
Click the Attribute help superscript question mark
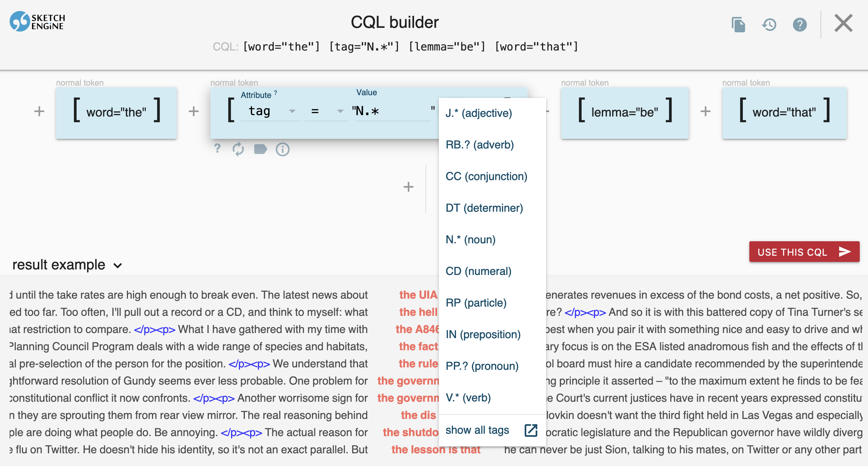[275, 93]
